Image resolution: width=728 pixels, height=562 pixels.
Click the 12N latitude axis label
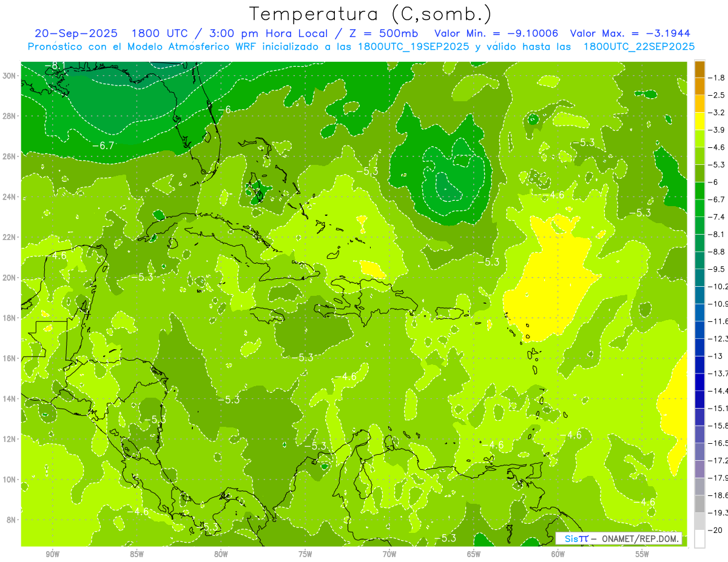click(x=10, y=439)
